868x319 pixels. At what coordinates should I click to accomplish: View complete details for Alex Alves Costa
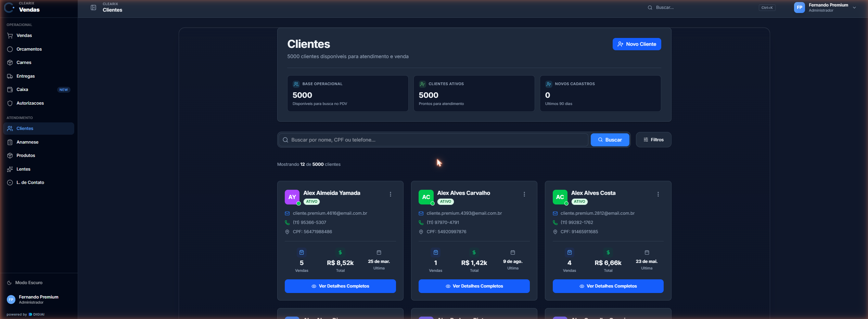608,286
